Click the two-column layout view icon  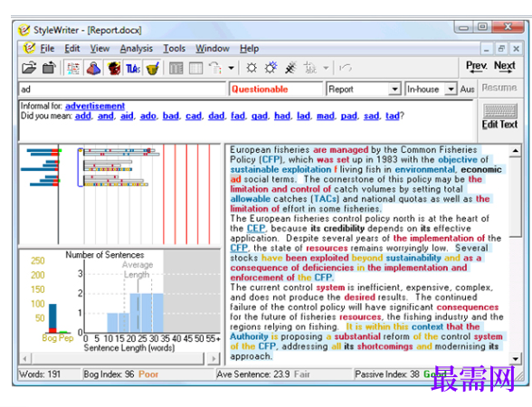(x=176, y=68)
